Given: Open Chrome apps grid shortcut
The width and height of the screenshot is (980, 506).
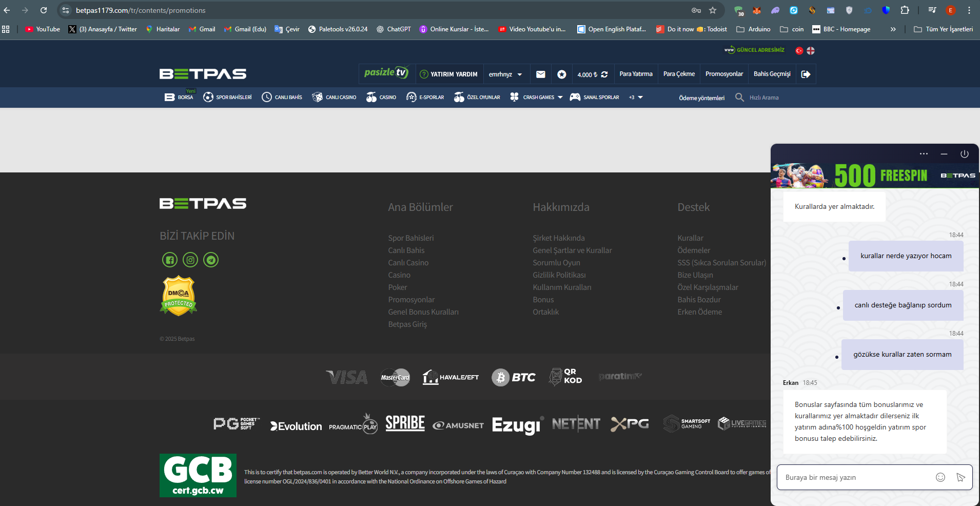Looking at the screenshot, I should click(x=6, y=29).
